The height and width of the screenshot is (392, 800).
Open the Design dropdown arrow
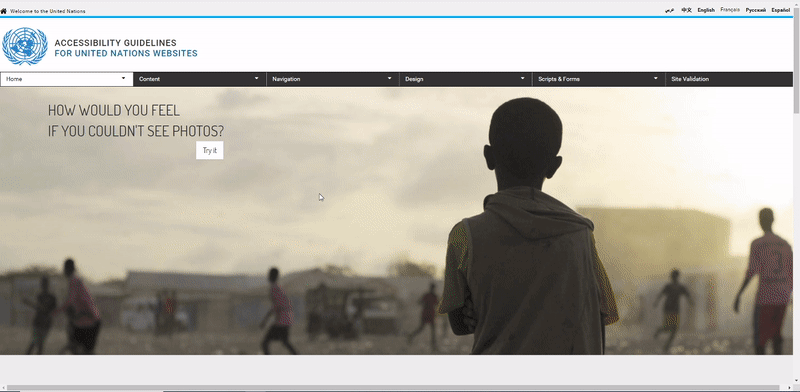(x=522, y=79)
